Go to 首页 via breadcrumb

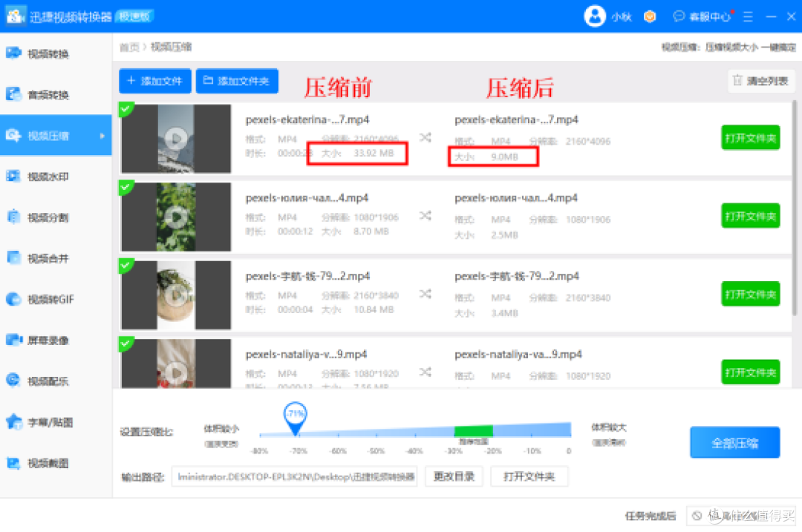pyautogui.click(x=129, y=47)
